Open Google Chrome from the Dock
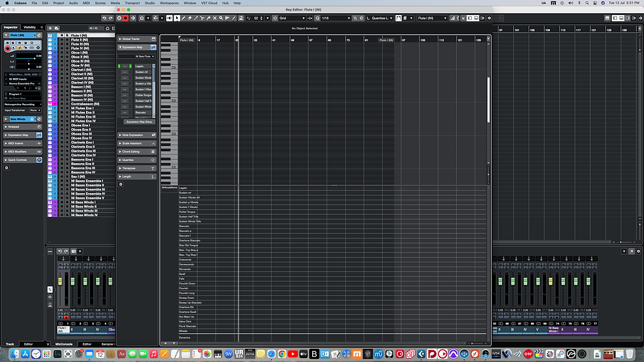Screen dimensions: 644x362 coord(282,354)
